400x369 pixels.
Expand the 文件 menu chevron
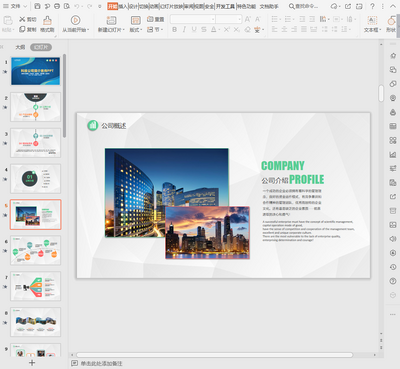25,6
